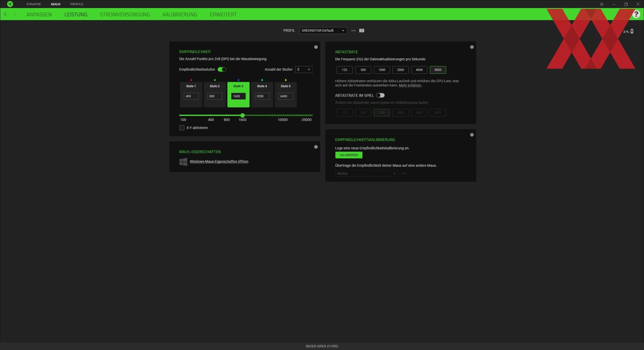Viewport: 644px width, 350px height.
Task: Click the Stufe 3 DPI field 1600
Action: tap(238, 96)
